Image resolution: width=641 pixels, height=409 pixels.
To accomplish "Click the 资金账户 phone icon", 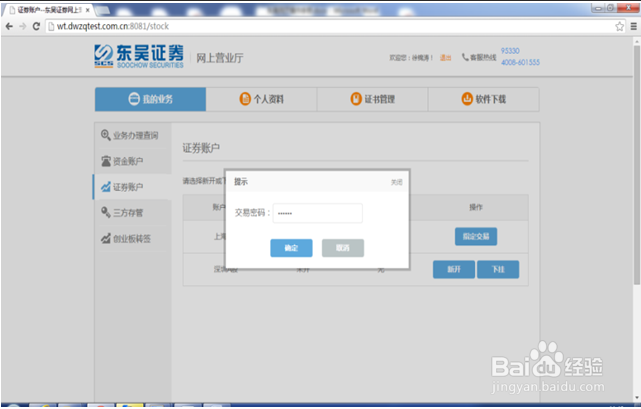I will point(106,161).
